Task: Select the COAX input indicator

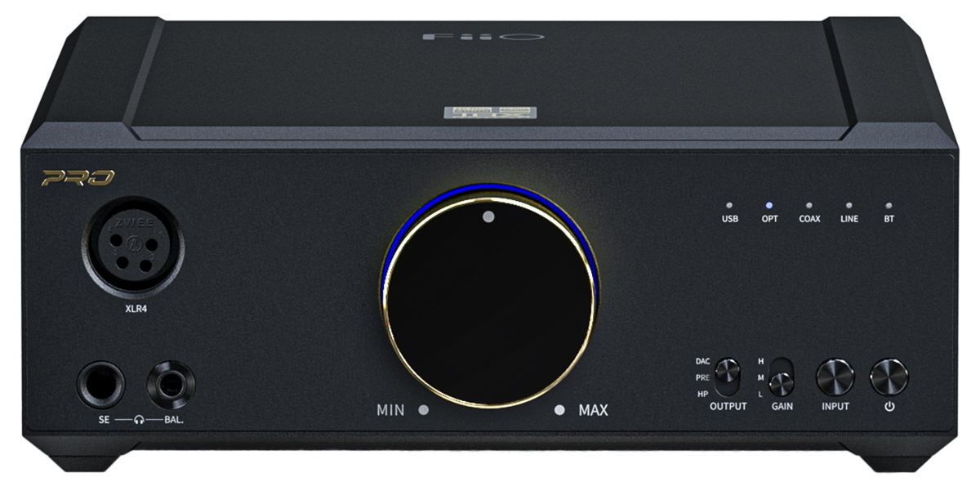Action: click(808, 205)
